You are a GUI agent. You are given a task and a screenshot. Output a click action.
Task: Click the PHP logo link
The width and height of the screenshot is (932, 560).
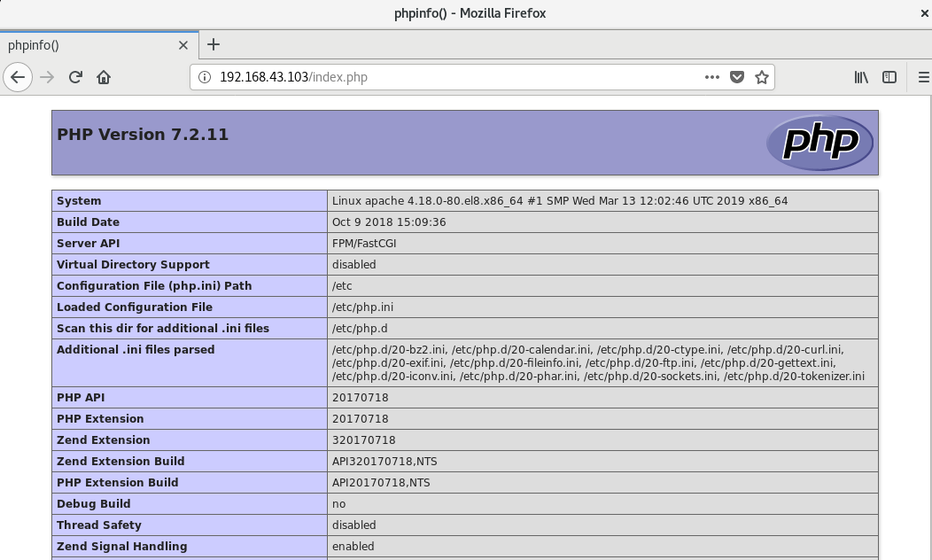[819, 142]
